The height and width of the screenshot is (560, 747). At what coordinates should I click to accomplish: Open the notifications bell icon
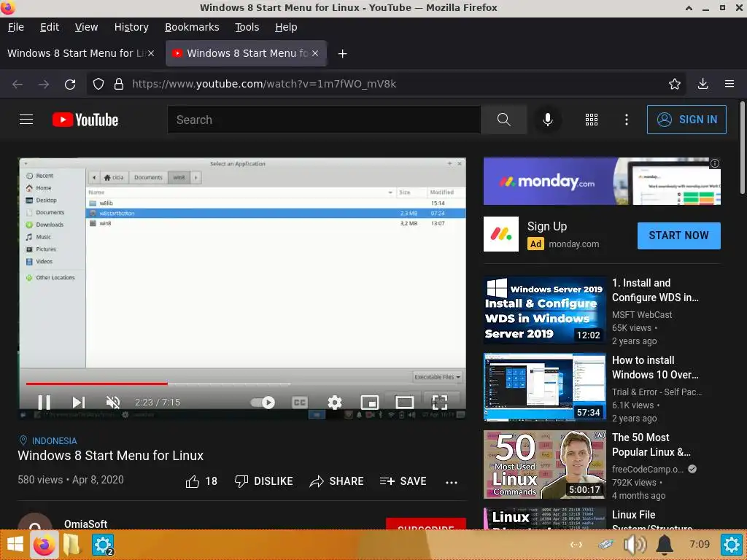coord(665,544)
